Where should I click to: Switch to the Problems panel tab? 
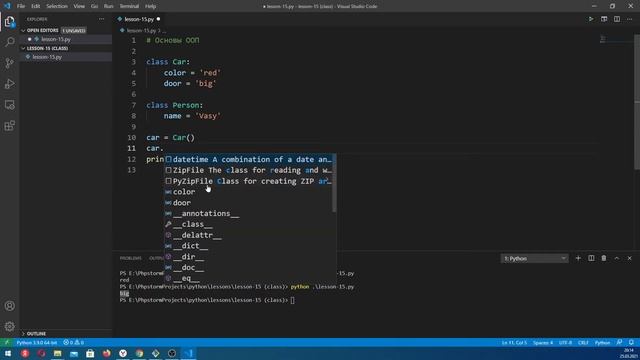tap(131, 258)
